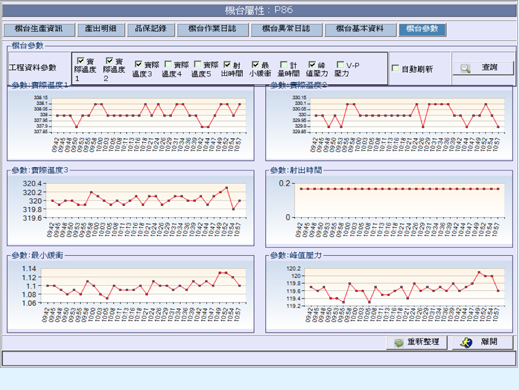This screenshot has width=519, height=390.
Task: Click the empty status field at the bottom
Action: coord(259,359)
